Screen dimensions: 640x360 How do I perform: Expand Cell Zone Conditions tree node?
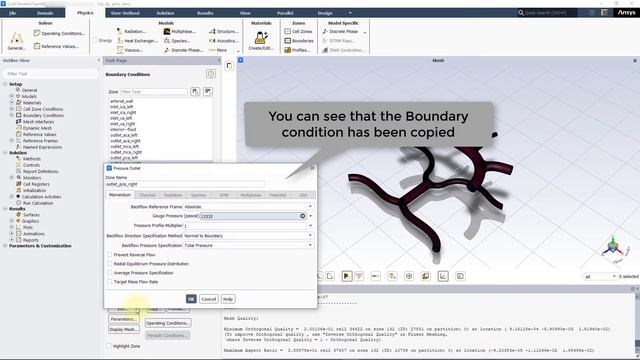click(x=12, y=109)
